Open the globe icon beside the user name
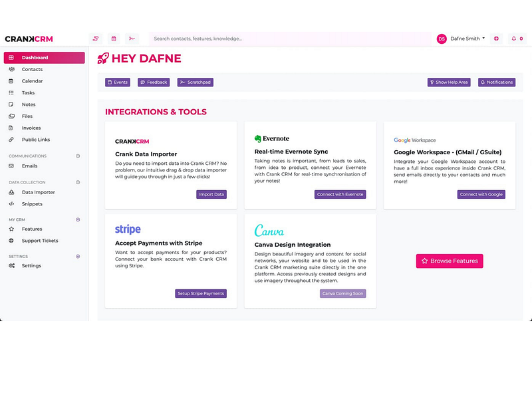This screenshot has width=532, height=399. (x=496, y=39)
